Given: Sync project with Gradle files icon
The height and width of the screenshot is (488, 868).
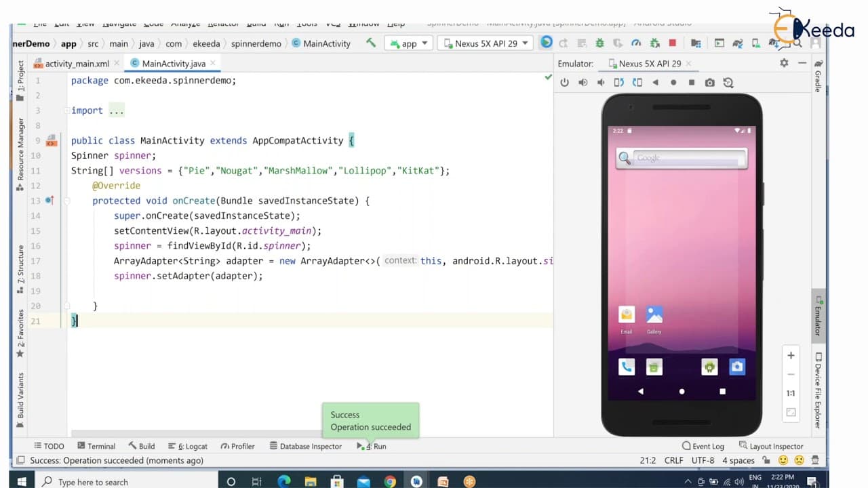Looking at the screenshot, I should (x=737, y=43).
